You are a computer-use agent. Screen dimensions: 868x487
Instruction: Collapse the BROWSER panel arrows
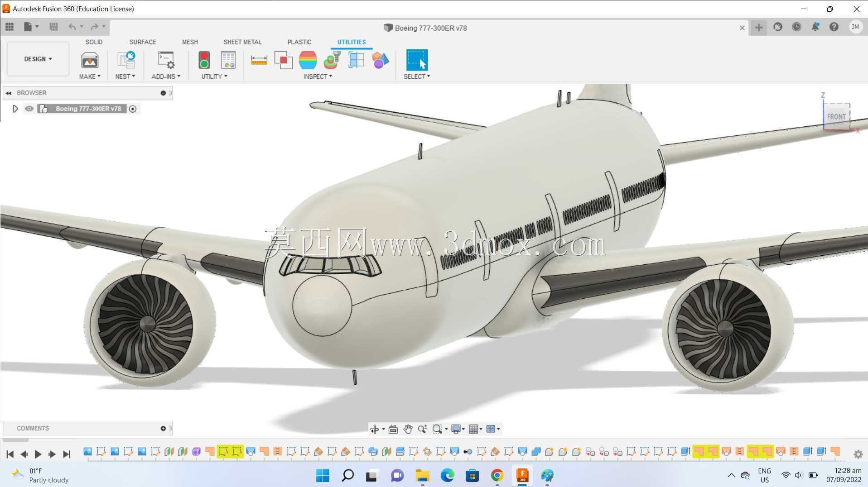click(9, 93)
